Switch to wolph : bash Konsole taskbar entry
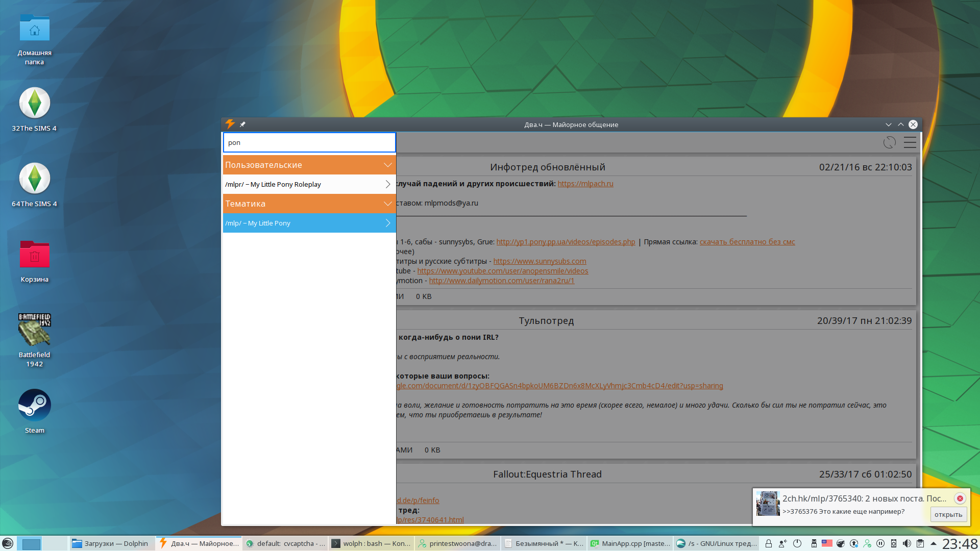980x551 pixels. pos(371,543)
